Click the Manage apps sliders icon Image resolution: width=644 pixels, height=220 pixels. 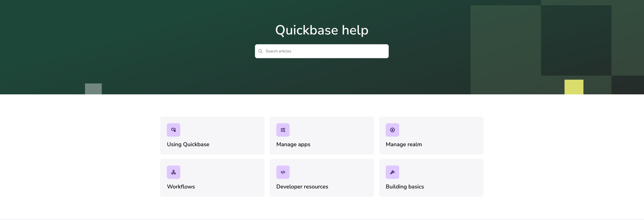(x=283, y=130)
